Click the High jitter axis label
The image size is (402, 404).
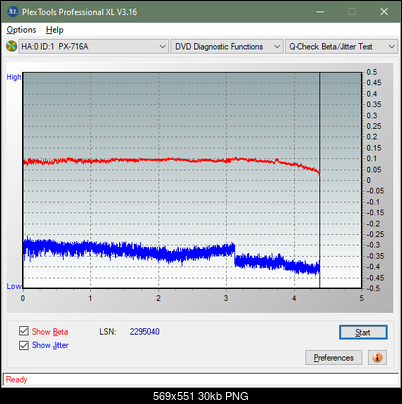point(14,77)
